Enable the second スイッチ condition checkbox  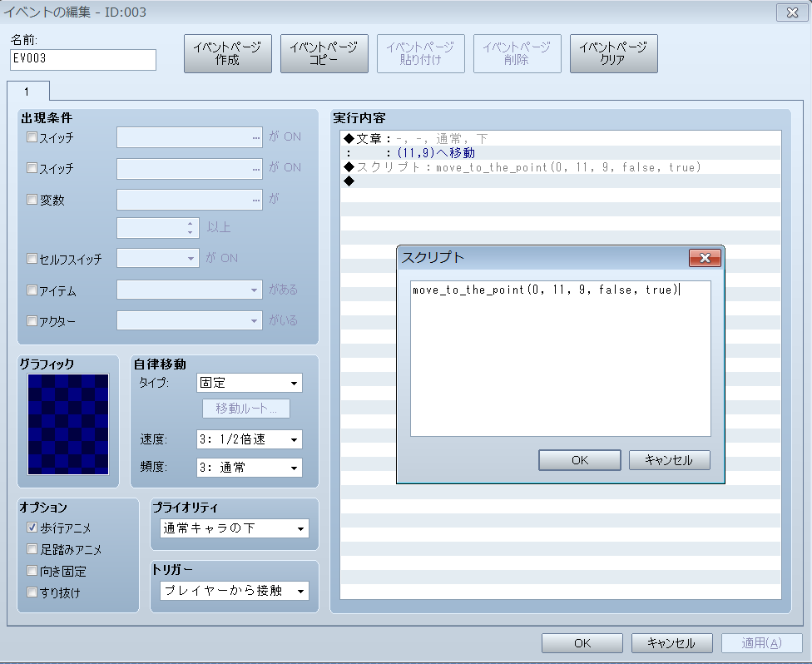[32, 168]
